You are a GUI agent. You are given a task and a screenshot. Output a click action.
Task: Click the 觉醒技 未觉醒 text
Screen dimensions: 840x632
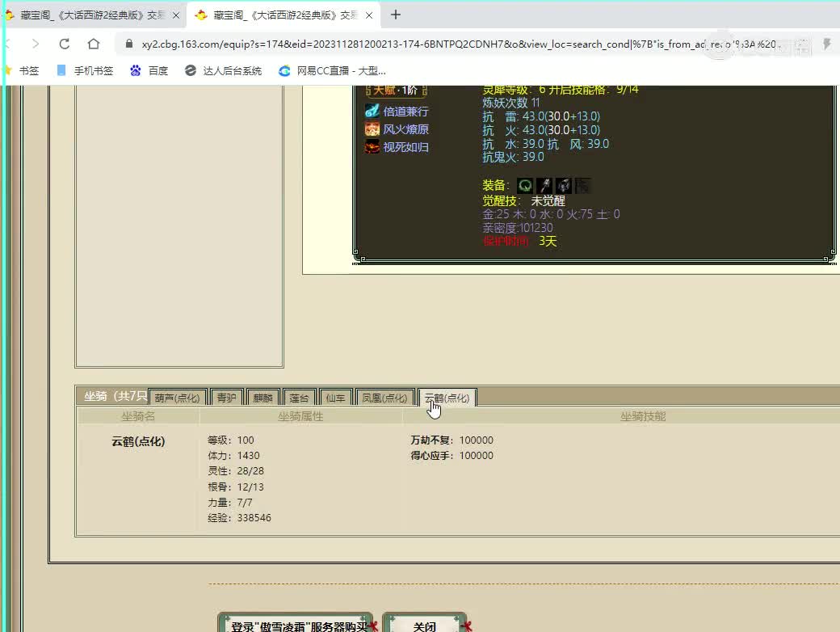[523, 200]
